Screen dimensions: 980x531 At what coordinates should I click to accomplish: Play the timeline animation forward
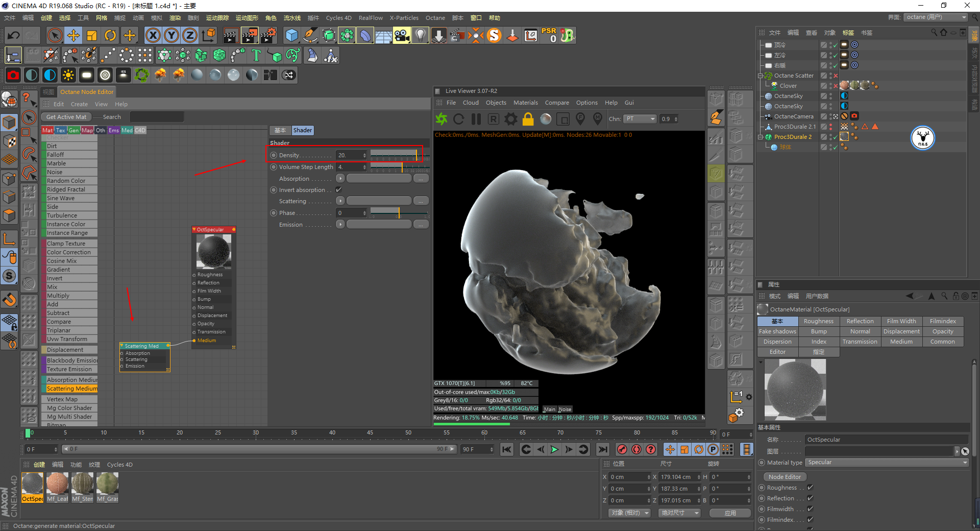[x=554, y=449]
